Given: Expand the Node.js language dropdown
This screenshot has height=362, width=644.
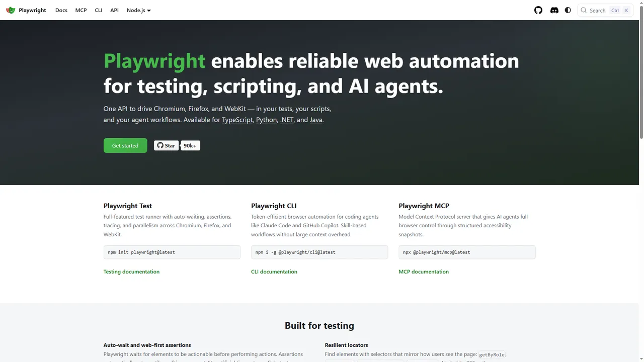Looking at the screenshot, I should point(138,10).
